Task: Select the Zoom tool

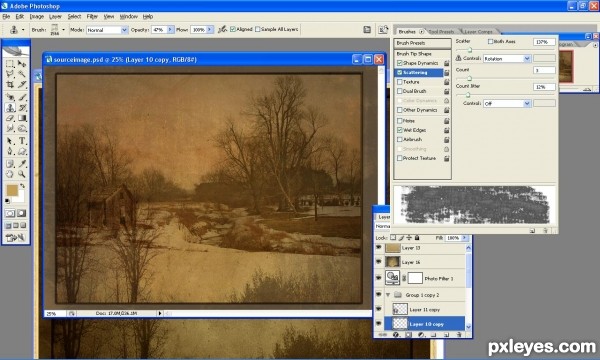Action: click(22, 174)
